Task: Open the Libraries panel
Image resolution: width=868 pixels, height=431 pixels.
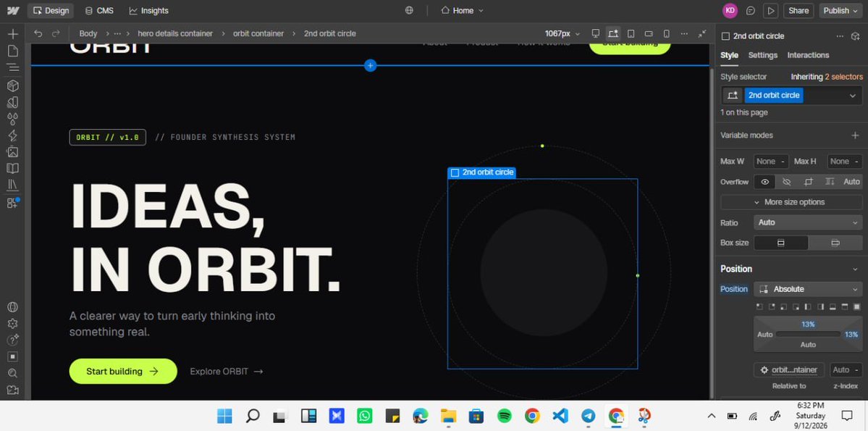Action: click(x=13, y=185)
